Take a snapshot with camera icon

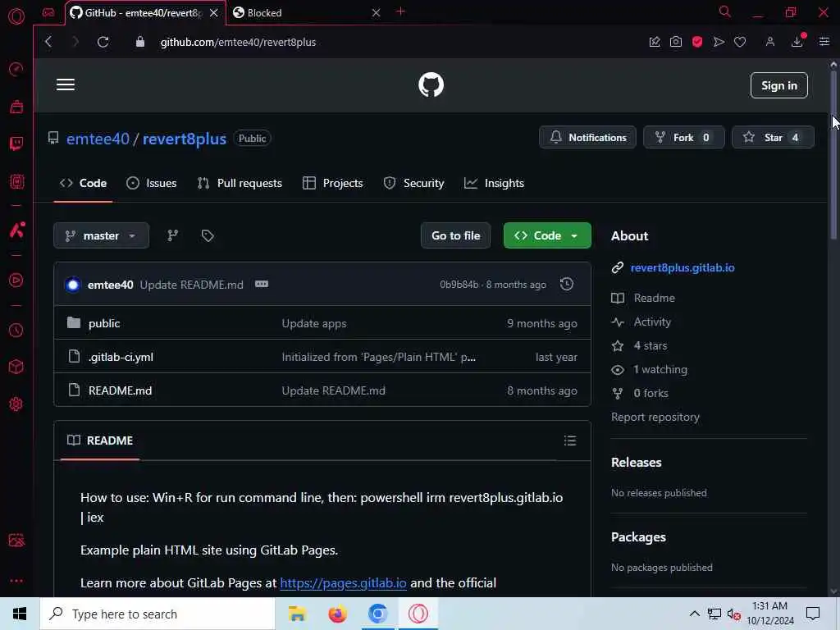(x=676, y=42)
